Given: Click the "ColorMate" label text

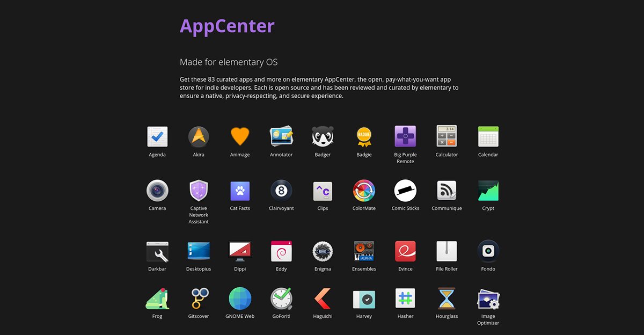Looking at the screenshot, I should [364, 208].
